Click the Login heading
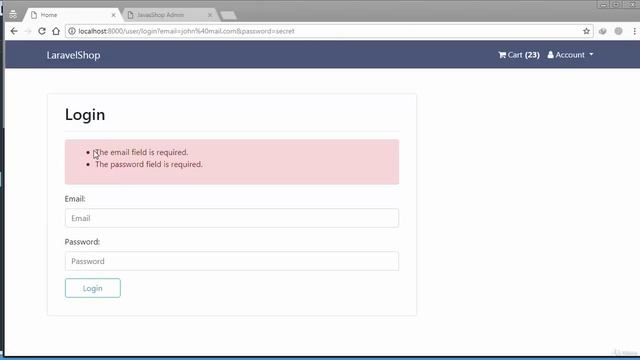This screenshot has width=640, height=360. point(85,115)
